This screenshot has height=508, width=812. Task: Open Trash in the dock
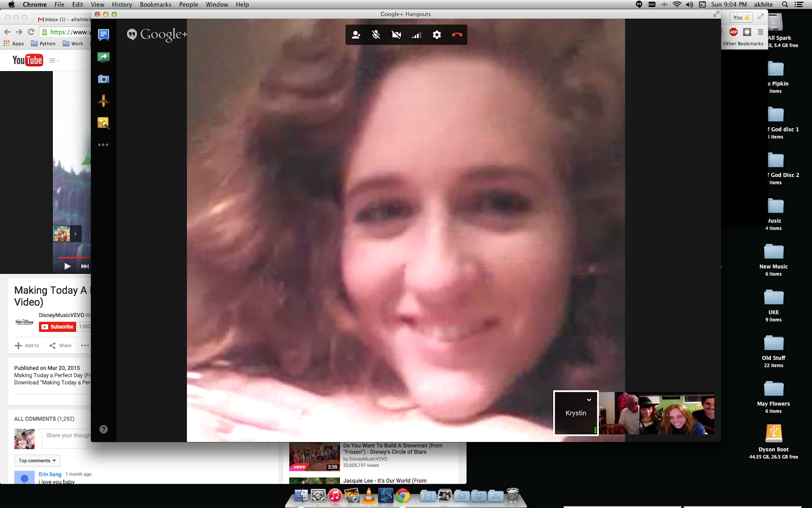pos(513,495)
